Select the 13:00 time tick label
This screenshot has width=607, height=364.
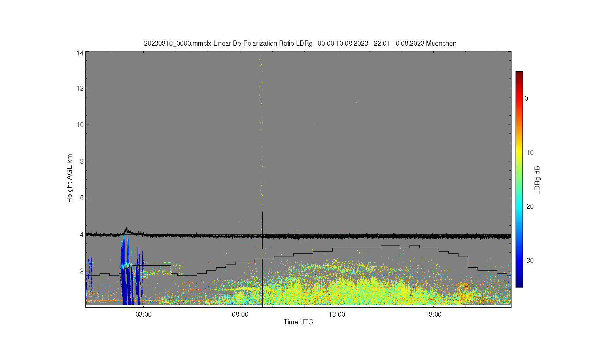coord(337,315)
